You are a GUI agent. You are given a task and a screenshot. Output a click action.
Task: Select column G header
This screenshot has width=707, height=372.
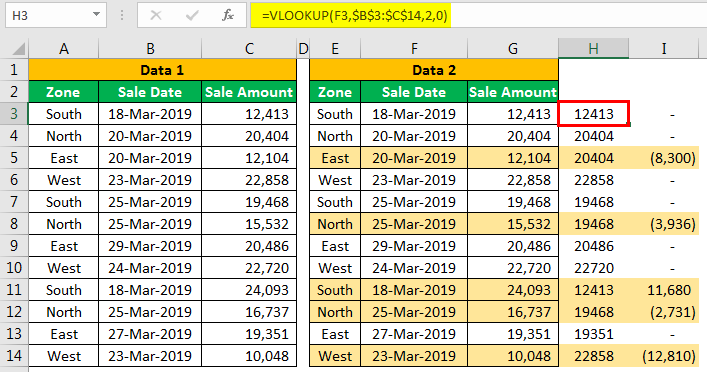[x=513, y=49]
